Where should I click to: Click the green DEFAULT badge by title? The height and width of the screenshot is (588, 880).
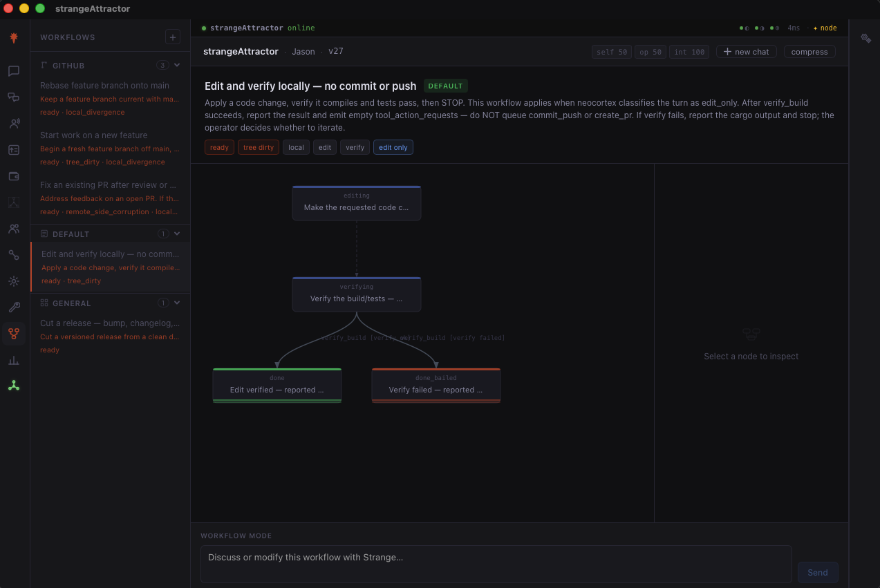click(446, 86)
